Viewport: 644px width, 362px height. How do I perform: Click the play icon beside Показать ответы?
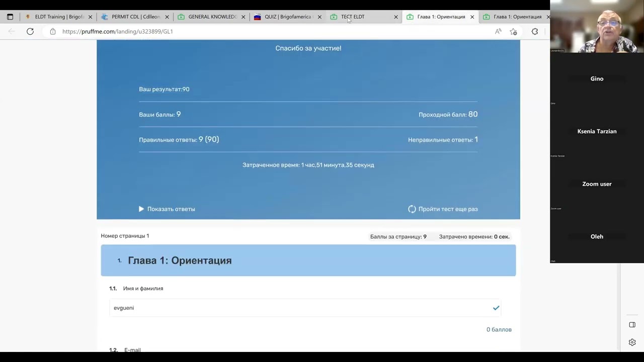point(141,209)
